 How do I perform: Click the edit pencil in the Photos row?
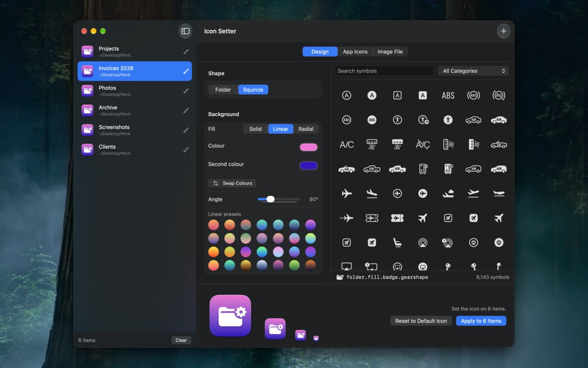tap(186, 91)
